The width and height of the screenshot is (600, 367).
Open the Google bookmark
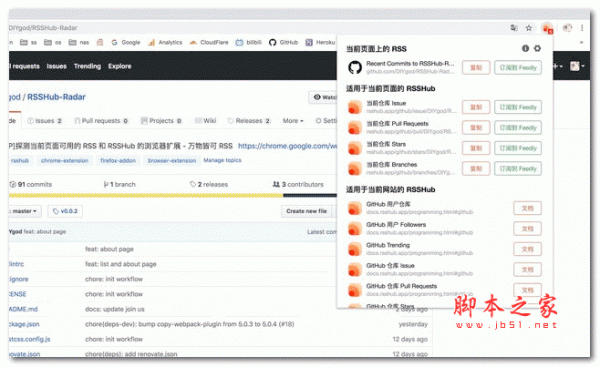pos(126,42)
